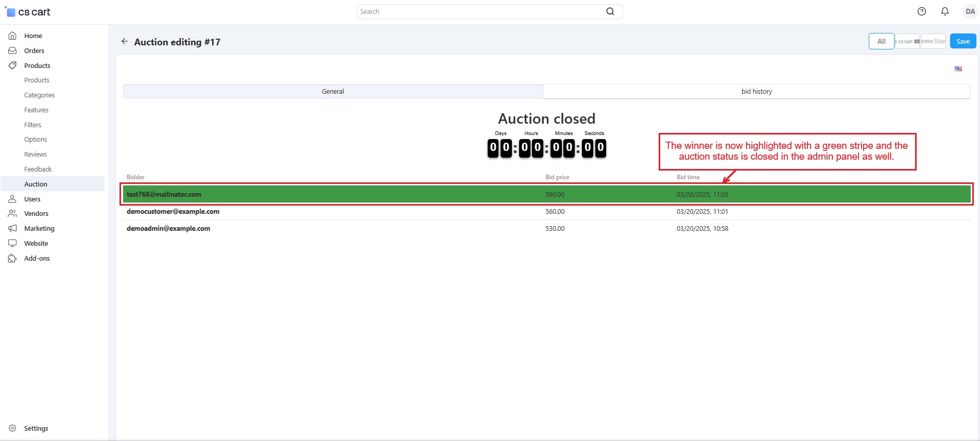
Task: Collapse the Products sidebar section
Action: [37, 65]
